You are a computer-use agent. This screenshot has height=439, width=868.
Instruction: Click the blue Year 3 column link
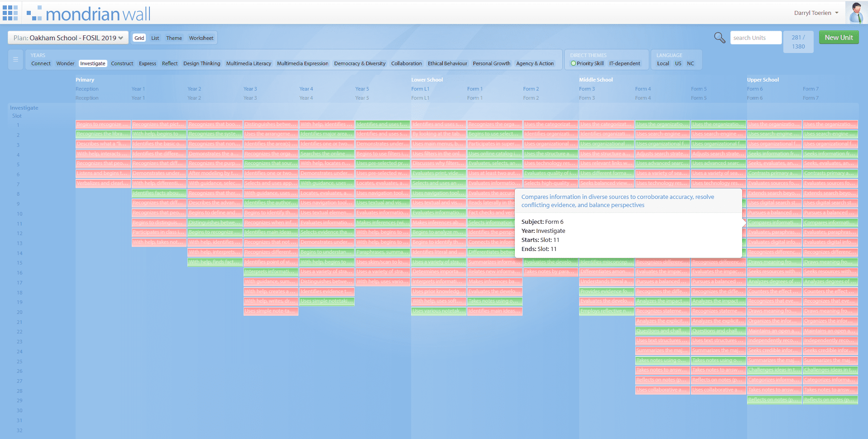point(250,89)
